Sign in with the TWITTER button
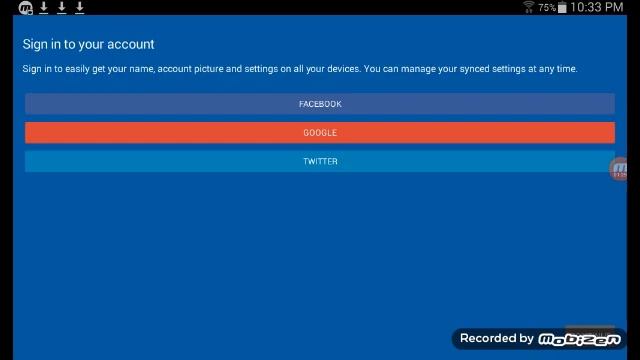Viewport: 640px width, 360px height. coord(320,161)
